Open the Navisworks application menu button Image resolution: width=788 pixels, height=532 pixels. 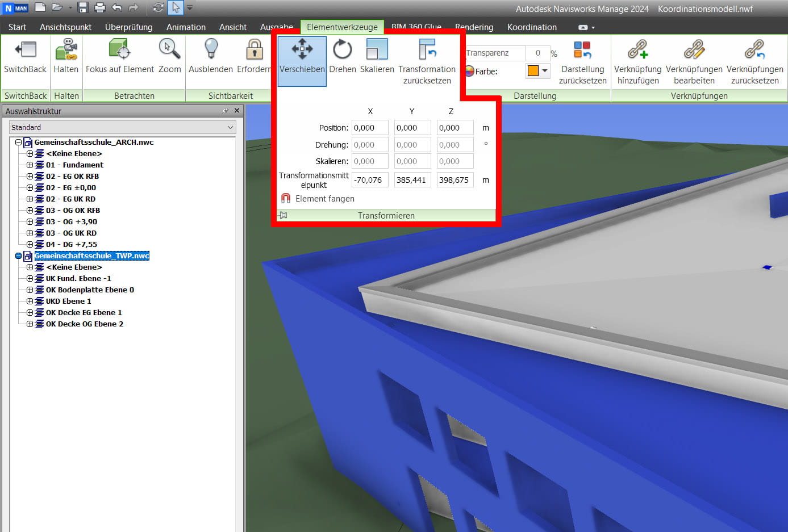[16, 8]
